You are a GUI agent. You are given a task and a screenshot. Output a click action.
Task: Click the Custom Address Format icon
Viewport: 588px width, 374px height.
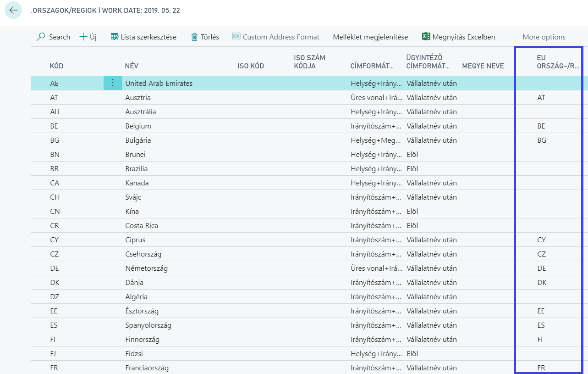click(x=236, y=37)
